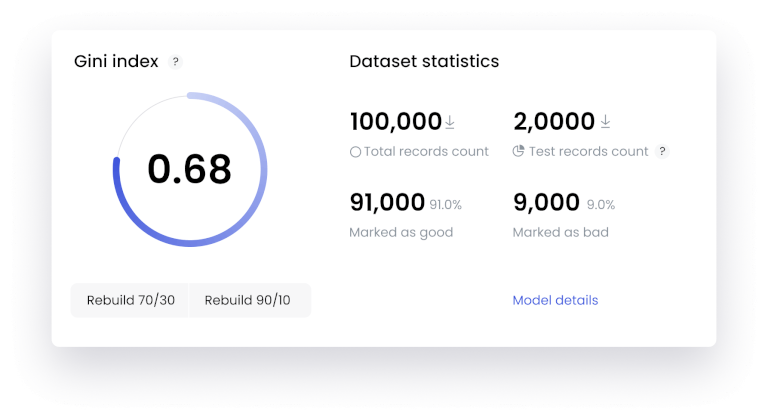Click the Dataset statistics heading

pos(424,62)
